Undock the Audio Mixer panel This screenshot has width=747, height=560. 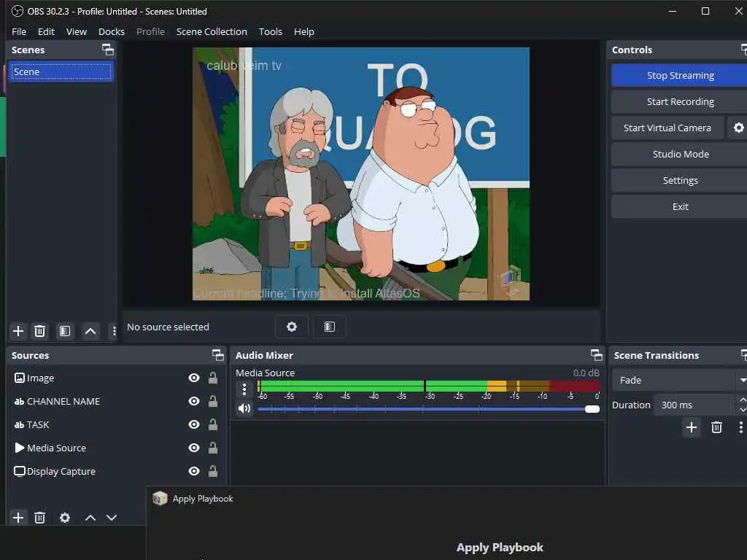[x=597, y=355]
